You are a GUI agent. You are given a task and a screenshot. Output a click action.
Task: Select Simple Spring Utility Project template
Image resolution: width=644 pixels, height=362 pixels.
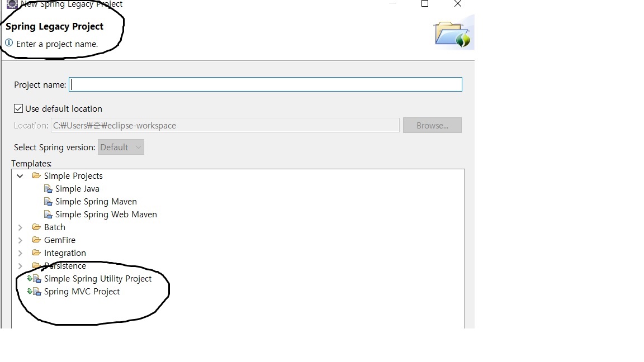click(x=98, y=279)
